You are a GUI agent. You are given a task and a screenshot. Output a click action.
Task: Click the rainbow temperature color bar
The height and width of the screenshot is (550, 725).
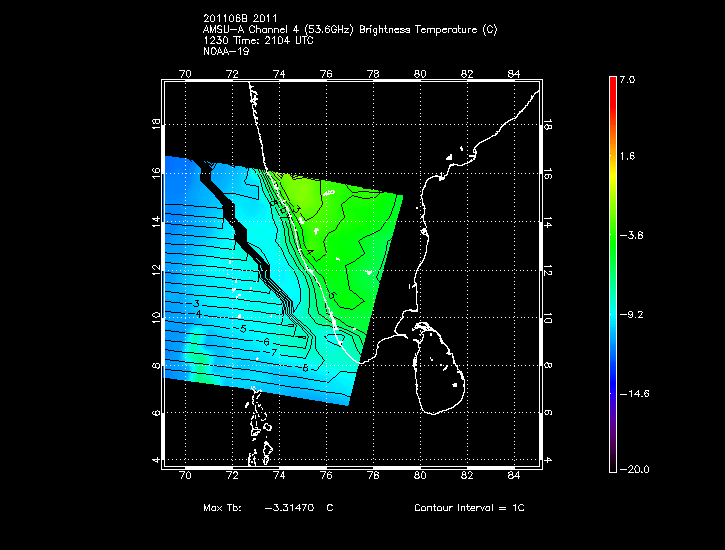click(613, 275)
